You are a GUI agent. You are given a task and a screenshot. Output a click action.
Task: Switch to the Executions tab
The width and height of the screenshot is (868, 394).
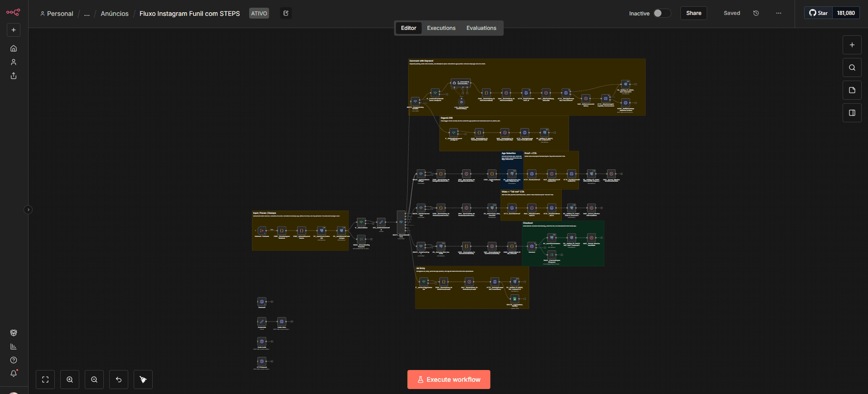(x=441, y=28)
